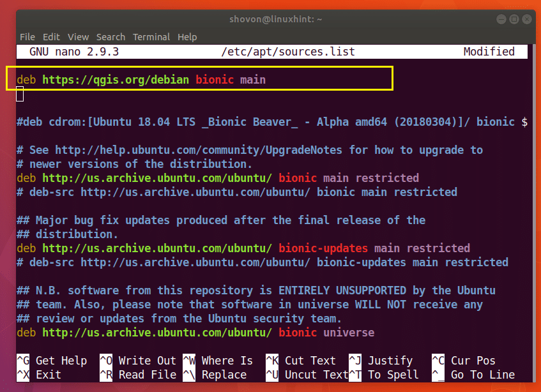Maximize the terminal window
This screenshot has width=541, height=392.
click(514, 19)
